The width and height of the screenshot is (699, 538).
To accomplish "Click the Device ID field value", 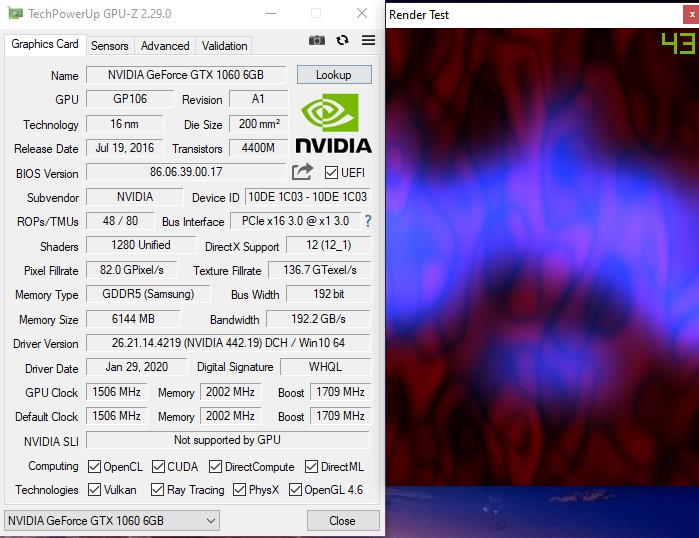I will 308,197.
